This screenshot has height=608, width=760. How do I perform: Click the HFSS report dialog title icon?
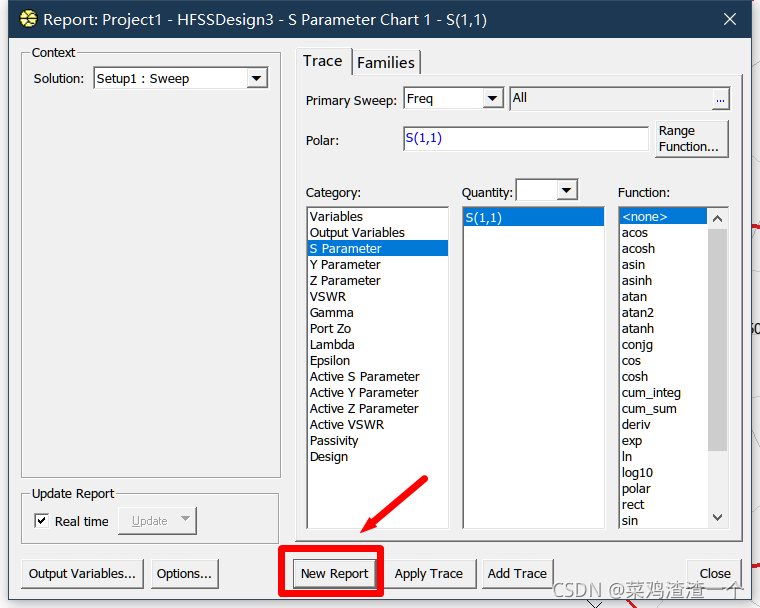(29, 19)
